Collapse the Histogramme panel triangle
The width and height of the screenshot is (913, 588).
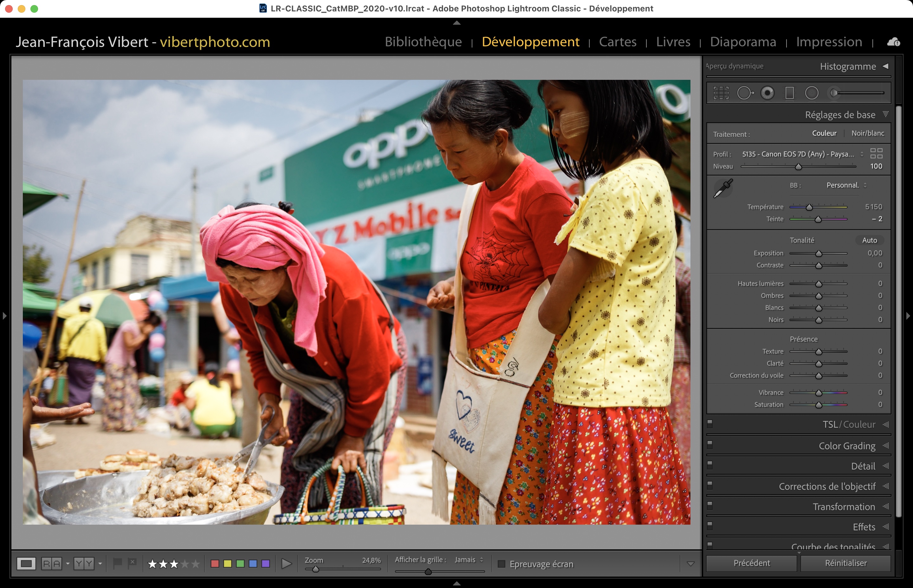pos(885,66)
